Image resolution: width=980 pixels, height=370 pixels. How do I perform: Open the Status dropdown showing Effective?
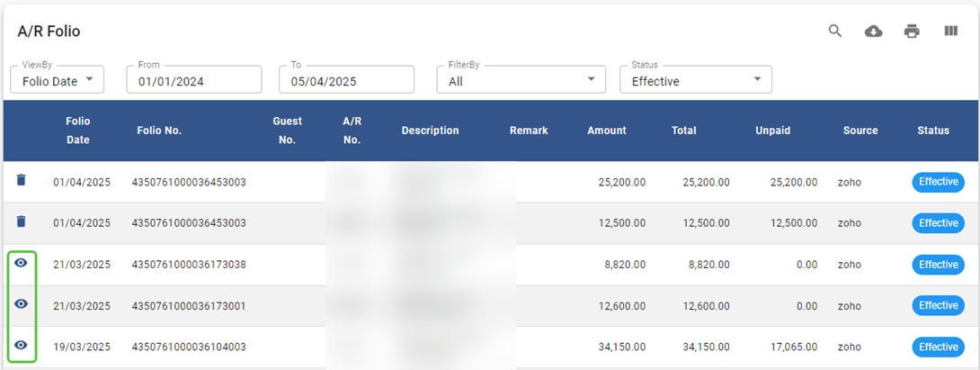point(695,81)
